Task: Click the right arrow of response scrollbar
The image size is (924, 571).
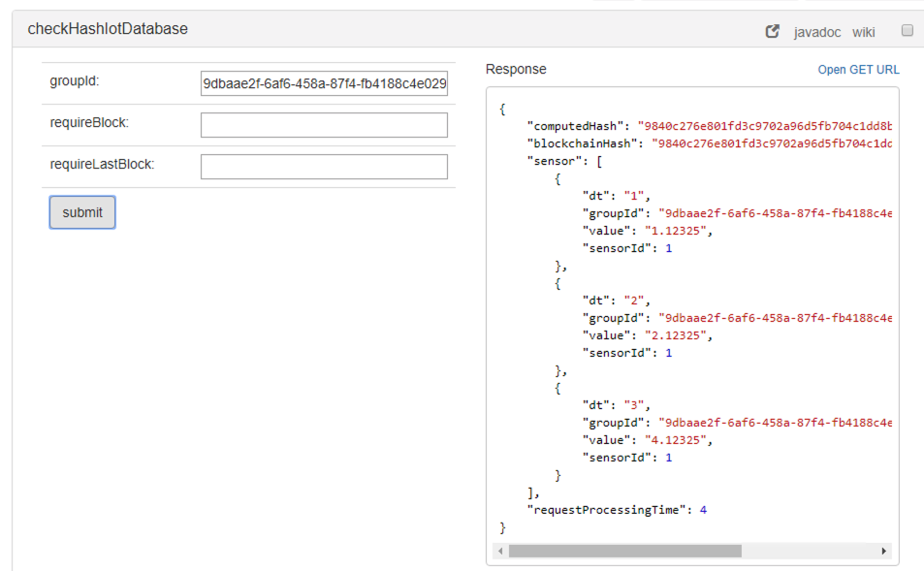Action: pyautogui.click(x=883, y=551)
